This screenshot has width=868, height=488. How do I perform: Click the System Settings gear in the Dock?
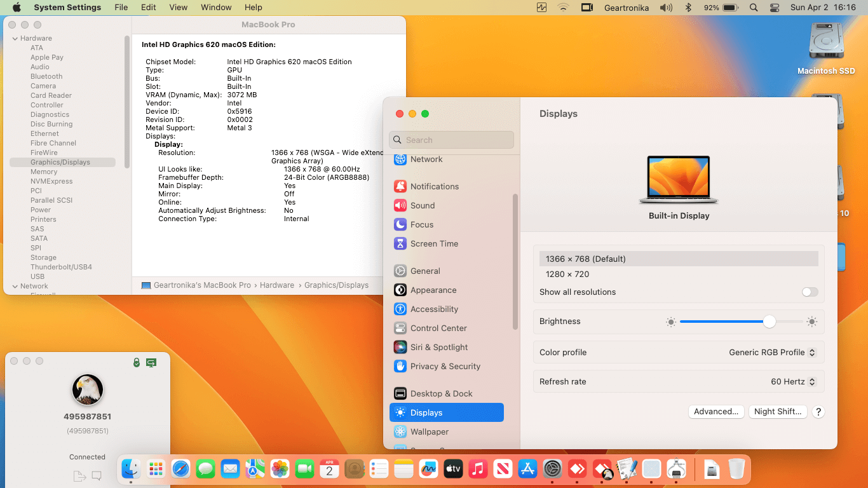pos(552,469)
